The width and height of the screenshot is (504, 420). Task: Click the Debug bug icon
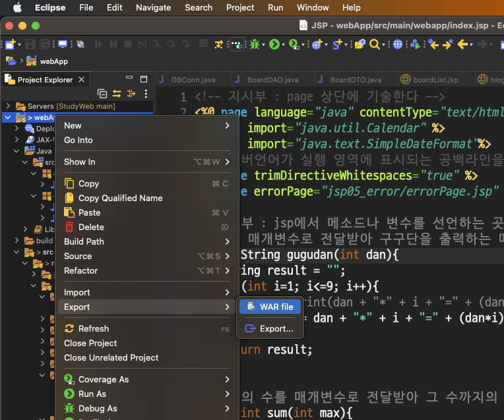(255, 44)
